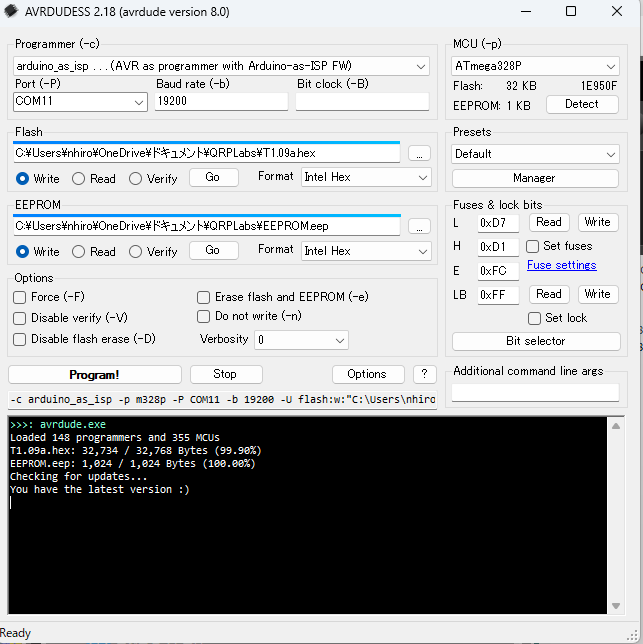Check the Set fuses checkbox
This screenshot has width=643, height=644.
tap(533, 246)
